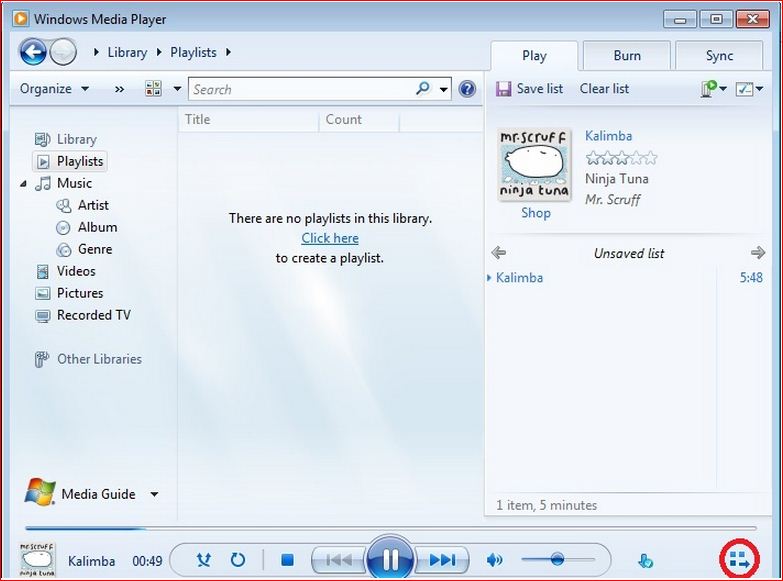Select Playlists in the navigation tree

click(x=70, y=161)
